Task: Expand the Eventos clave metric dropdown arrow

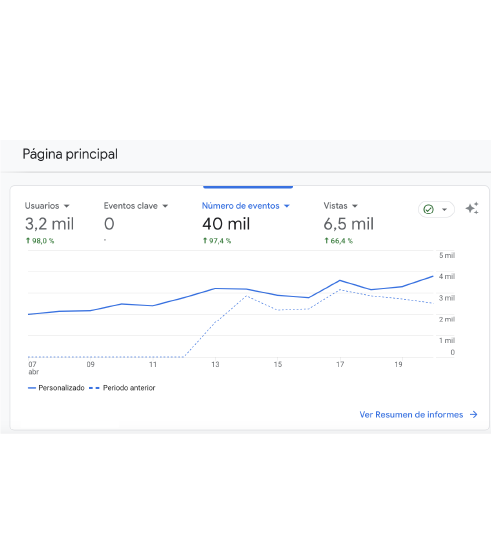Action: point(165,206)
